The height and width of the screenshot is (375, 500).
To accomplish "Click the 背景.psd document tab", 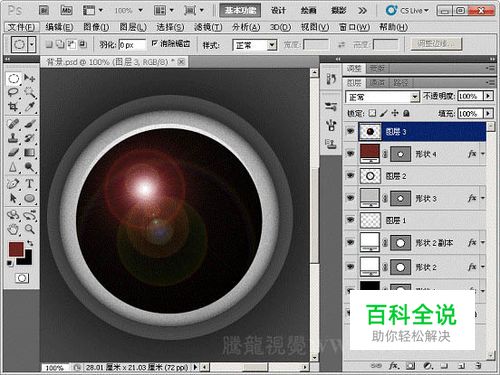I will (x=114, y=62).
